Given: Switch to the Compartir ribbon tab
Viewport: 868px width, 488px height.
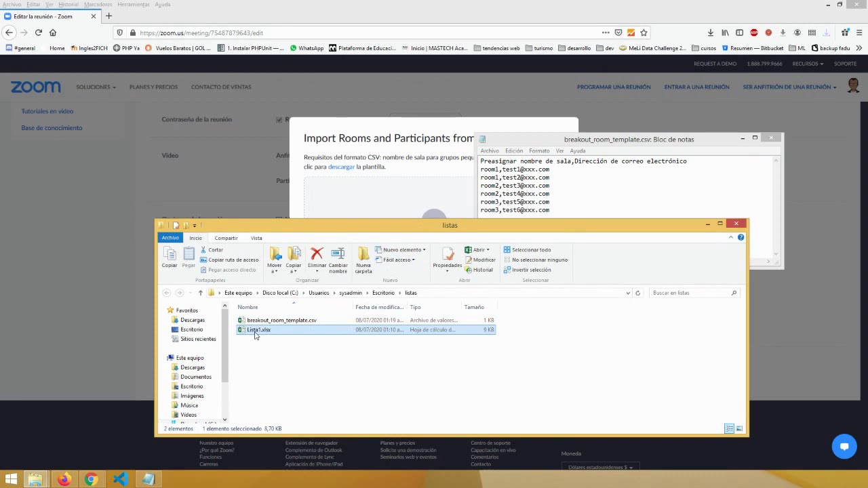Looking at the screenshot, I should point(226,238).
